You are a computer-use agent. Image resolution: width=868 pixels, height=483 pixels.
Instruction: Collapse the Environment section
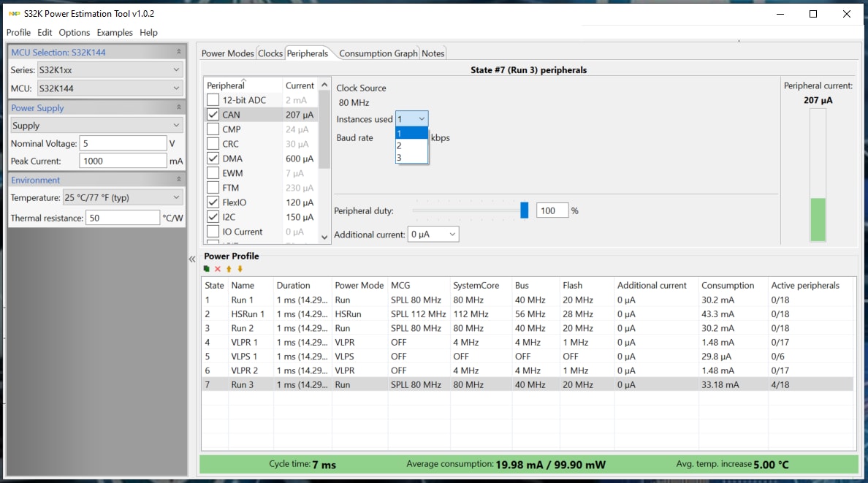(x=179, y=180)
